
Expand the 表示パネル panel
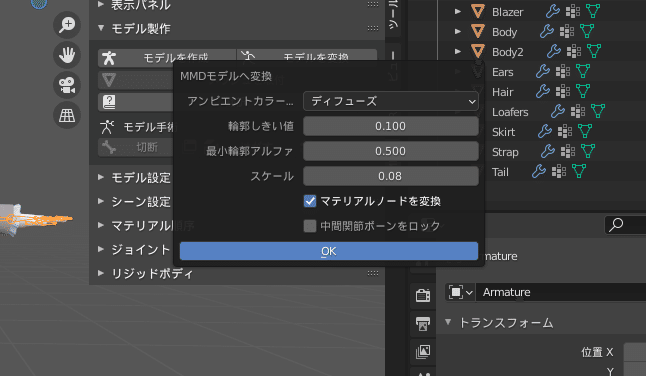pos(101,5)
